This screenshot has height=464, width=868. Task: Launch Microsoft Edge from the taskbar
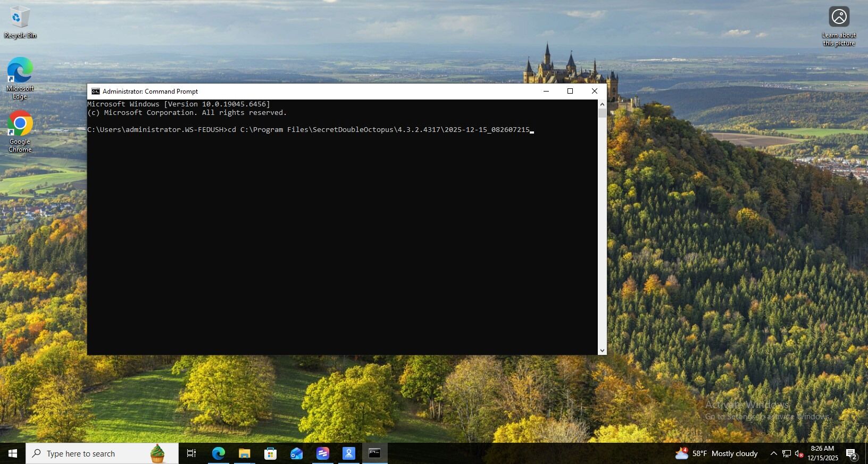(219, 453)
